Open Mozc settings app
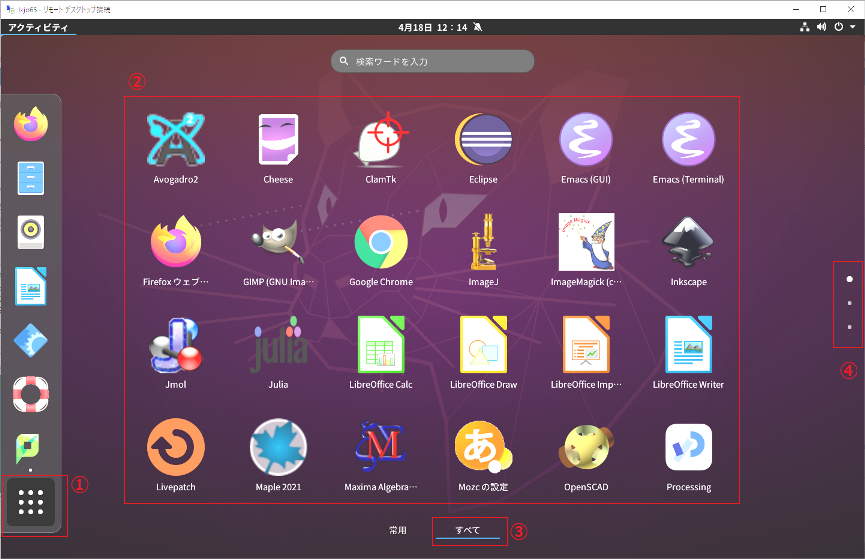Viewport: 865px width, 559px height. 483,447
